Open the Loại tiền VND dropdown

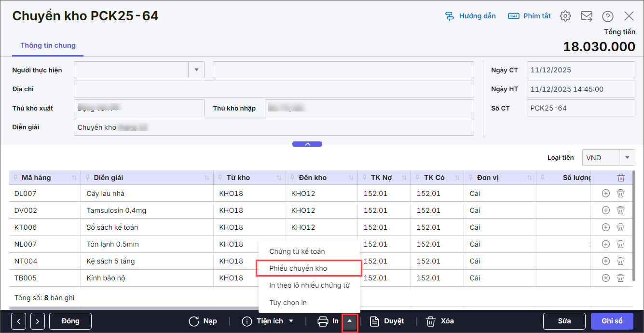[627, 157]
